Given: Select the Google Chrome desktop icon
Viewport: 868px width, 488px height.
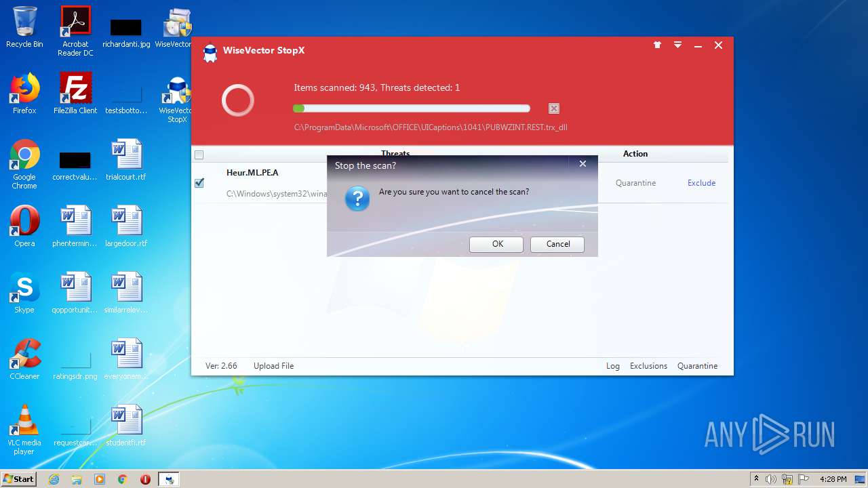Looking at the screenshot, I should click(24, 164).
